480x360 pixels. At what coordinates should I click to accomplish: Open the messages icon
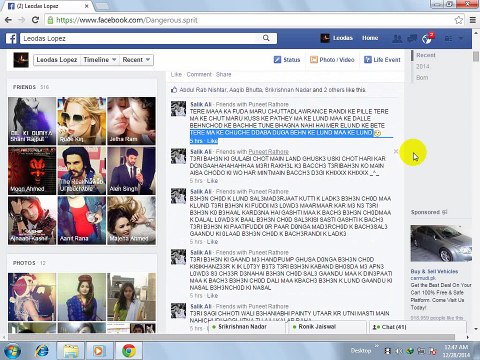(412, 38)
